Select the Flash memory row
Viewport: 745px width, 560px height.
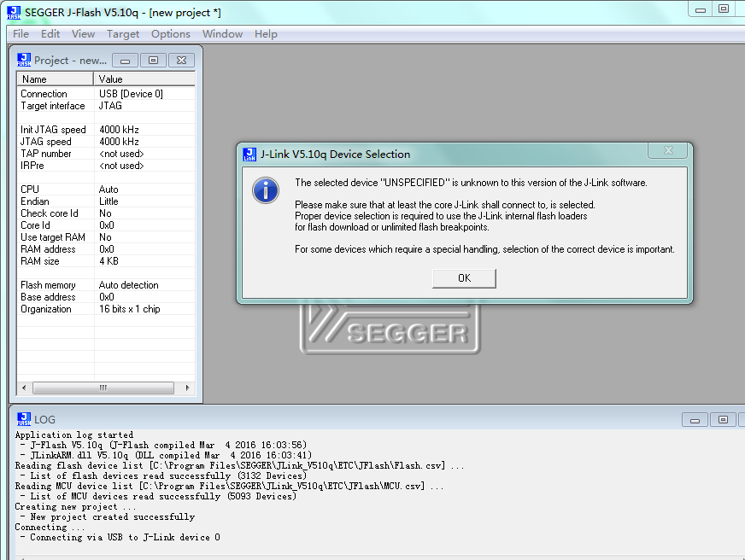tap(106, 285)
